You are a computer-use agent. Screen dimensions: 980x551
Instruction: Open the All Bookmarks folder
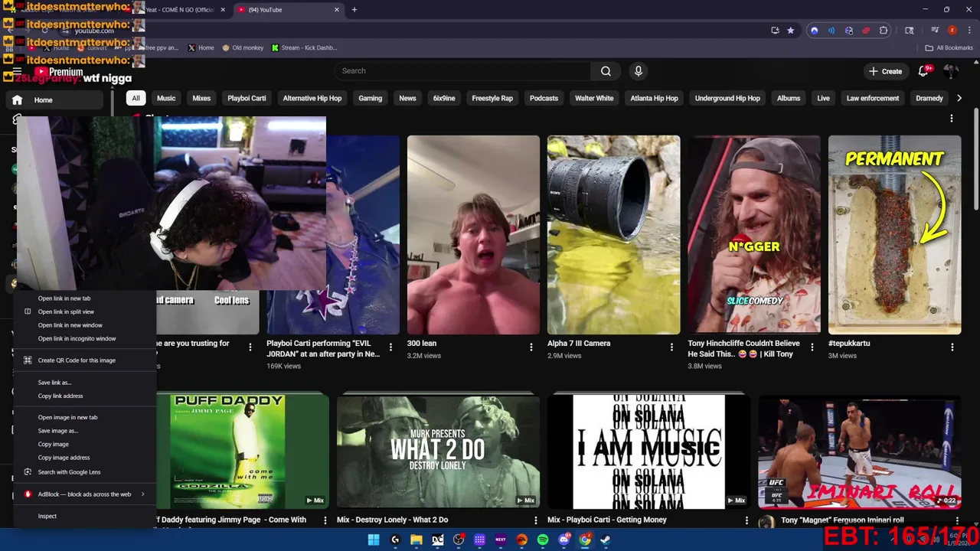coord(949,47)
